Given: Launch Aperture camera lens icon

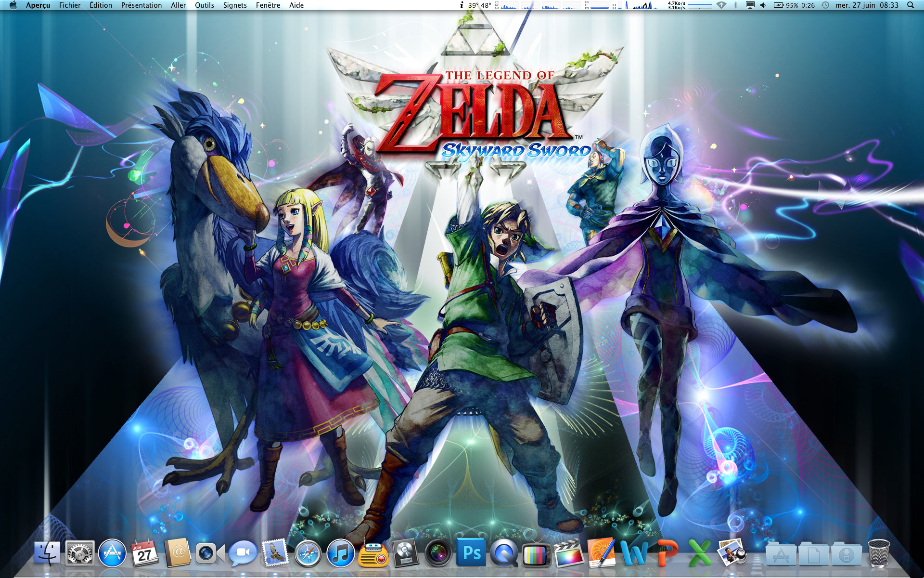Looking at the screenshot, I should tap(438, 553).
